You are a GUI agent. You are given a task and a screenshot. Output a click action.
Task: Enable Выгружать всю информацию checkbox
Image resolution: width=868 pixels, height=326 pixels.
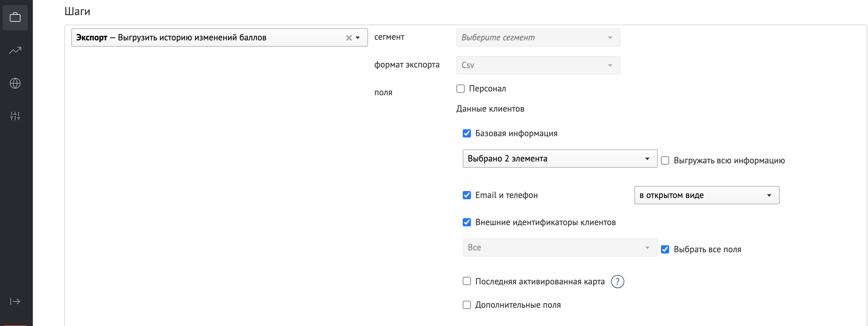tap(665, 161)
